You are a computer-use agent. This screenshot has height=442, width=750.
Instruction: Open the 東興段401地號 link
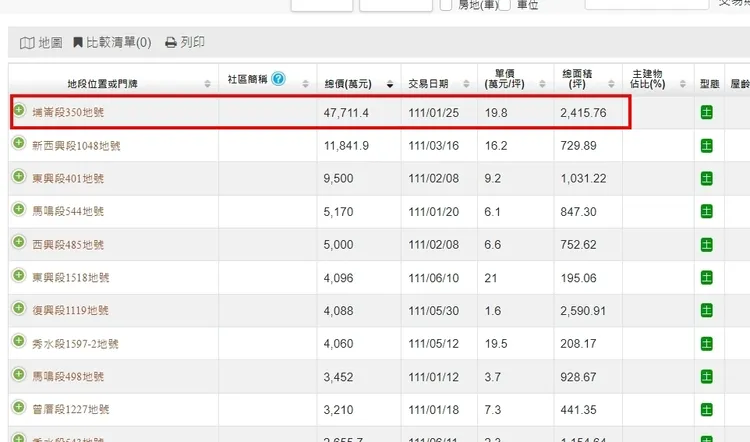[68, 178]
